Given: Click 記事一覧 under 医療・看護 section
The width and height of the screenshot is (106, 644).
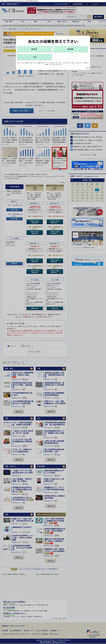Looking at the screenshot, I should click(19, 411).
